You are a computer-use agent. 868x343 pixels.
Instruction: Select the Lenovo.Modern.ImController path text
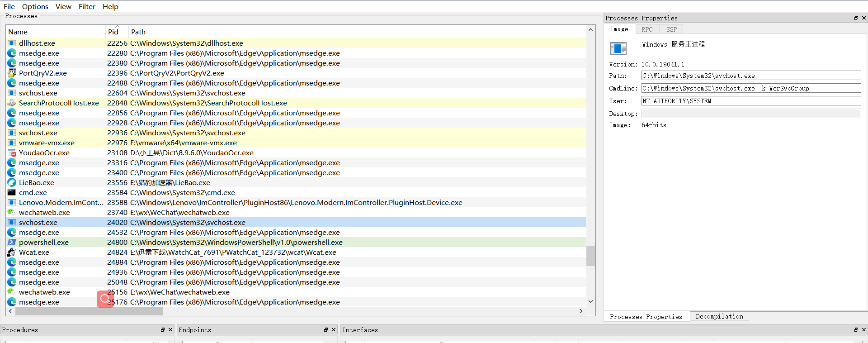(296, 203)
